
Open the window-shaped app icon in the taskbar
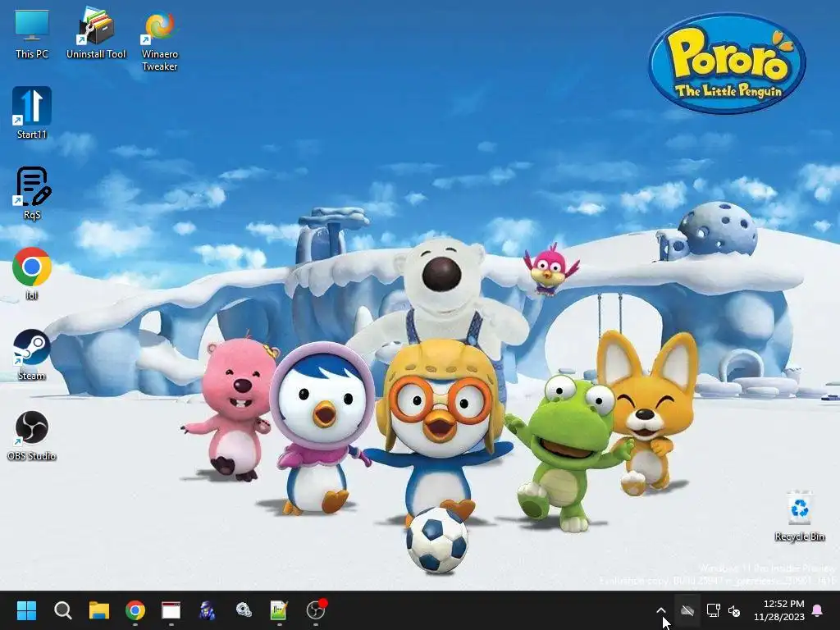(x=171, y=610)
